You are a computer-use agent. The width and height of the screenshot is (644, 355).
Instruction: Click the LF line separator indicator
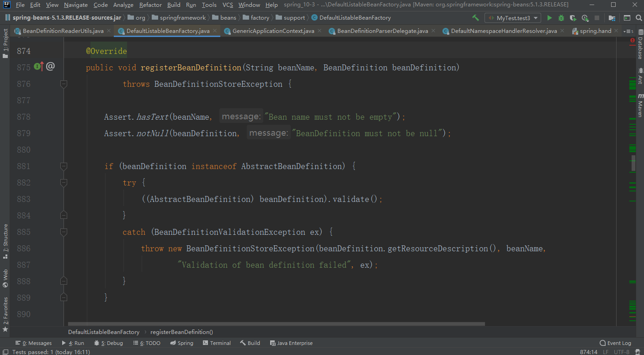tap(606, 352)
